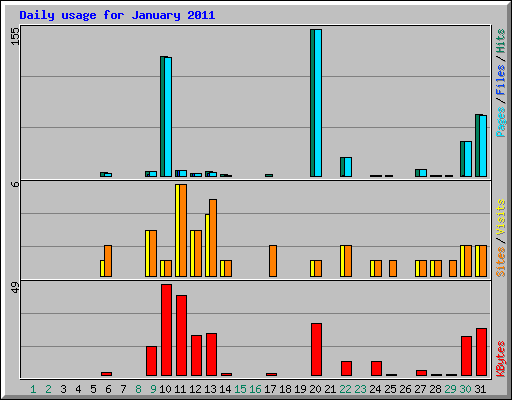Click the day label 13

210,389
